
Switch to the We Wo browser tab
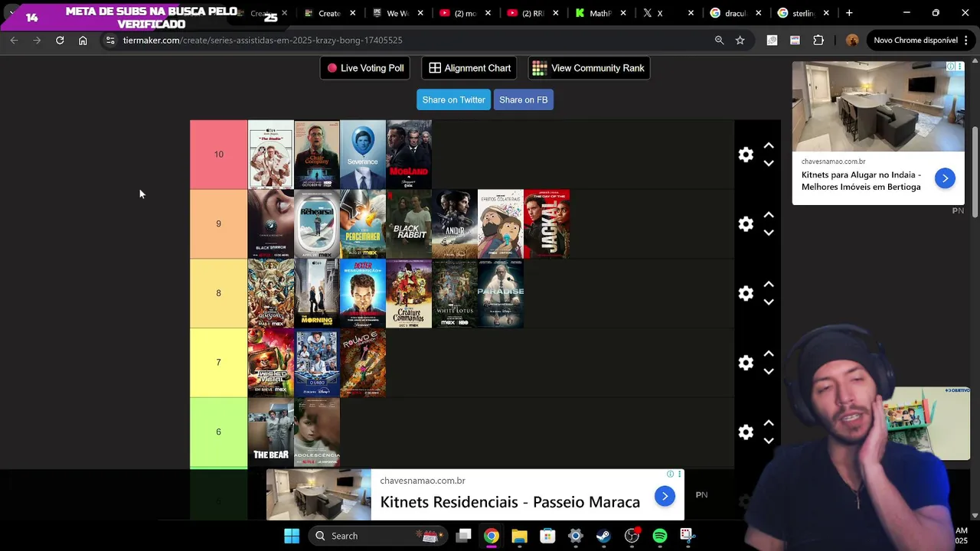click(397, 13)
